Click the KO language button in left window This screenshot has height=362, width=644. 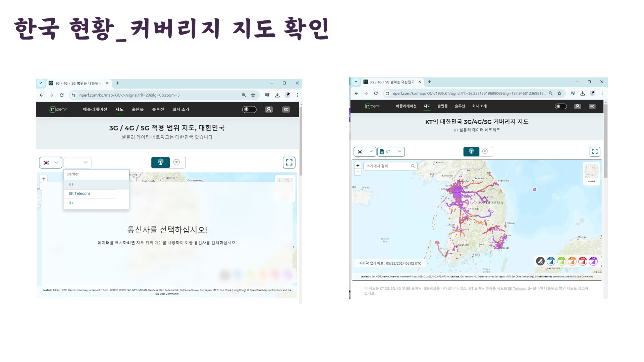286,110
